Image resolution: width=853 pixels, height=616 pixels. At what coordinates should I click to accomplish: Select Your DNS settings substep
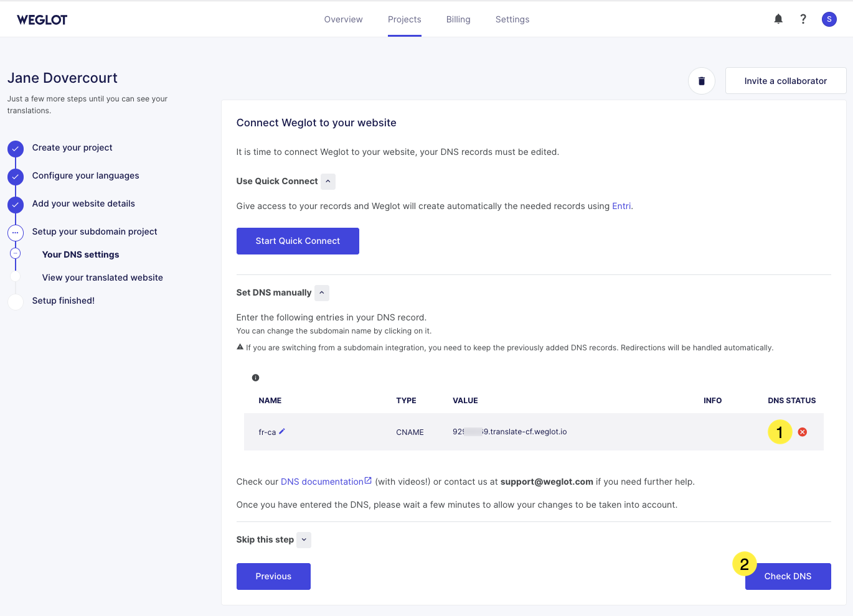click(x=81, y=254)
